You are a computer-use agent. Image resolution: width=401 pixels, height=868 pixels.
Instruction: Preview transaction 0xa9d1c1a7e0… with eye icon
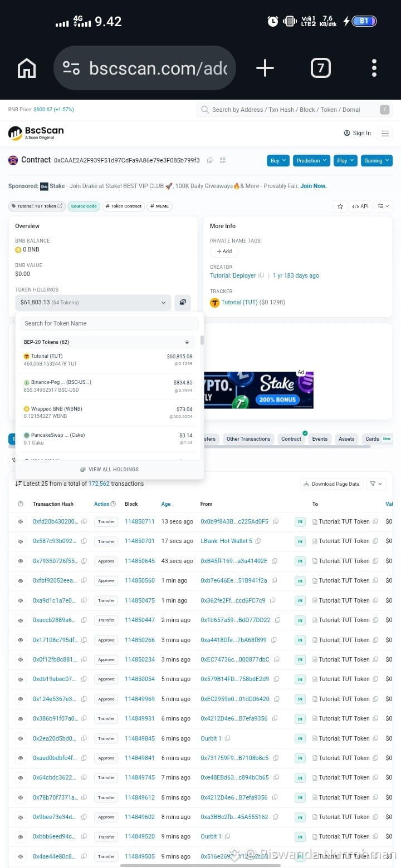pos(21,600)
